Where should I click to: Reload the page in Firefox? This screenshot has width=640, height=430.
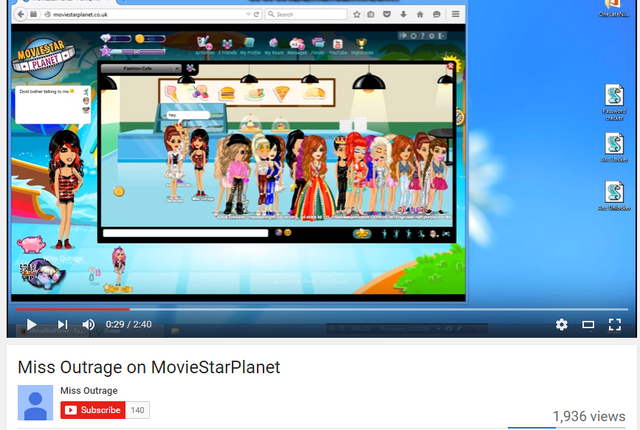(x=256, y=14)
